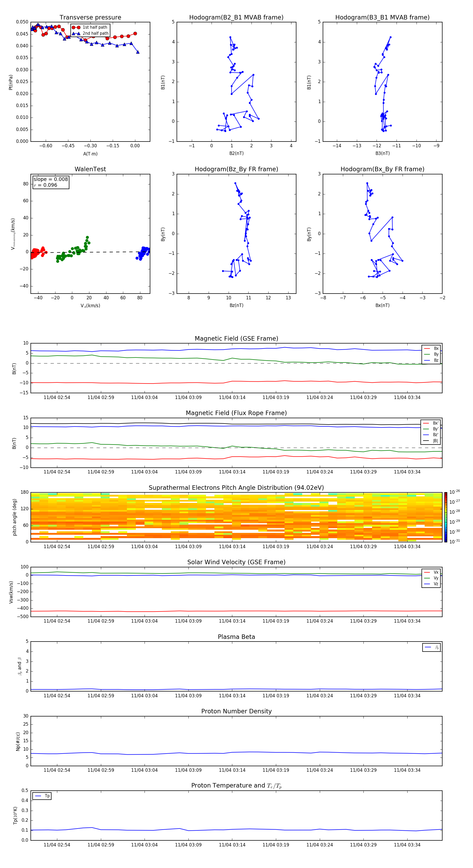The image size is (473, 868).
Task: Click the 'Np(#/cc)' axis label
Action: (x=18, y=741)
